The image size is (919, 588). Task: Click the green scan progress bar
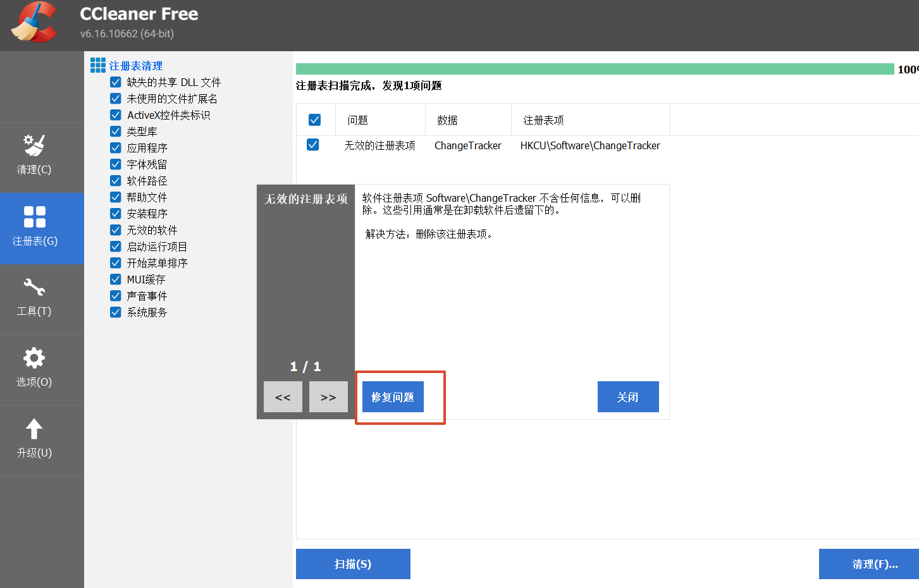tap(595, 69)
